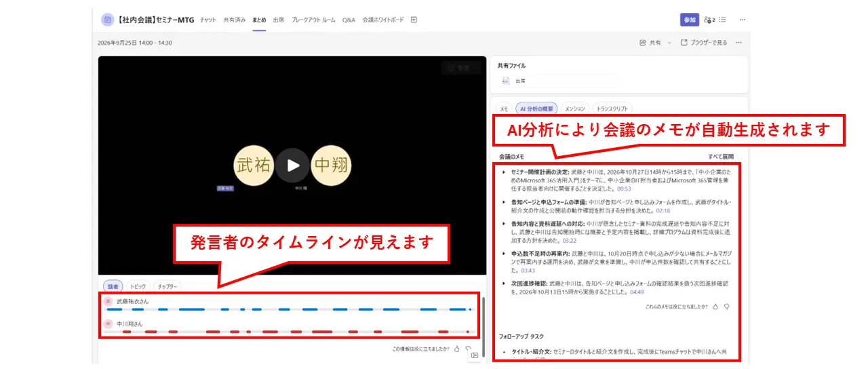Open the ブレークアウト ルーム tab
Image resolution: width=868 pixels, height=369 pixels.
pos(313,20)
